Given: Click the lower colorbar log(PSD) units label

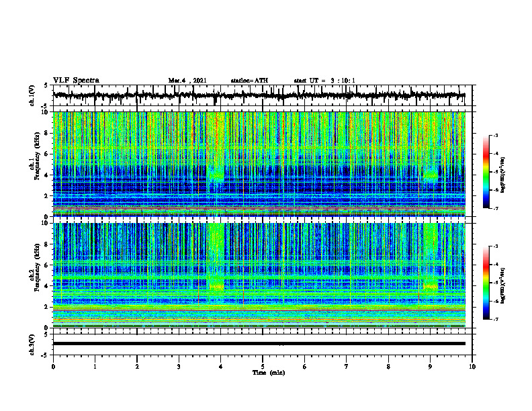Looking at the screenshot, I should click(503, 285).
